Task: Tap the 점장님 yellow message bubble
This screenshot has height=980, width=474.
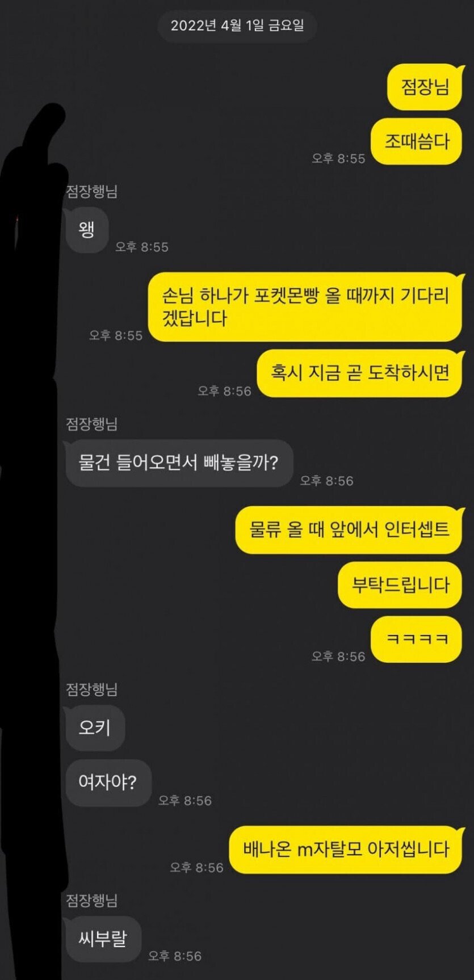Action: tap(425, 87)
